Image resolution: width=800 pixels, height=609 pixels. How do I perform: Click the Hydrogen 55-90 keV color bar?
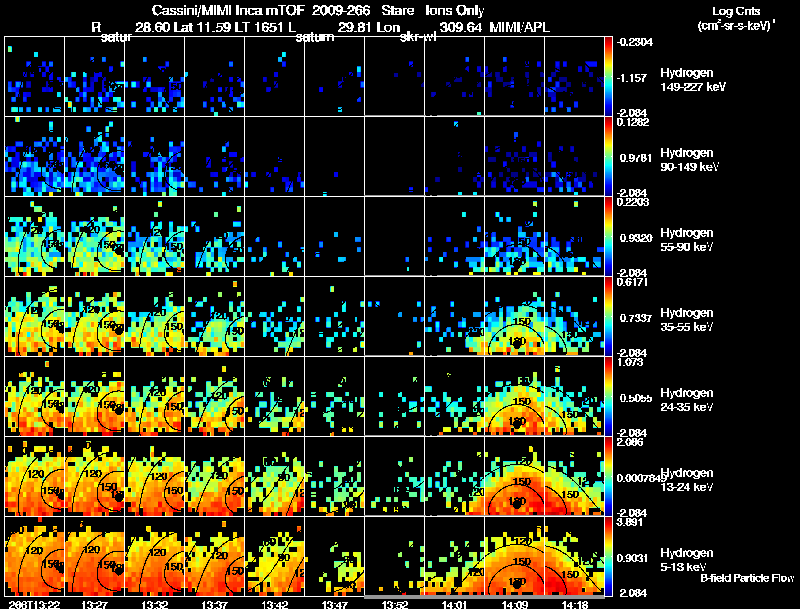point(608,236)
